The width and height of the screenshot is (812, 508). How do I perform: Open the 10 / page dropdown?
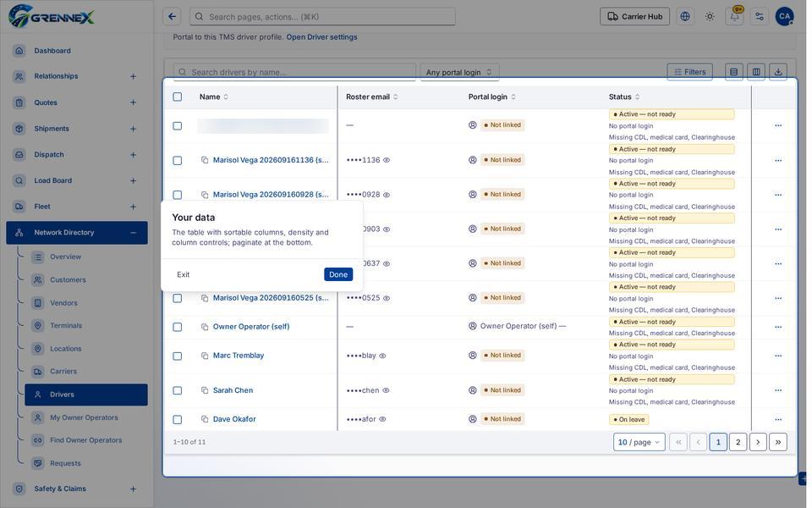pos(639,442)
